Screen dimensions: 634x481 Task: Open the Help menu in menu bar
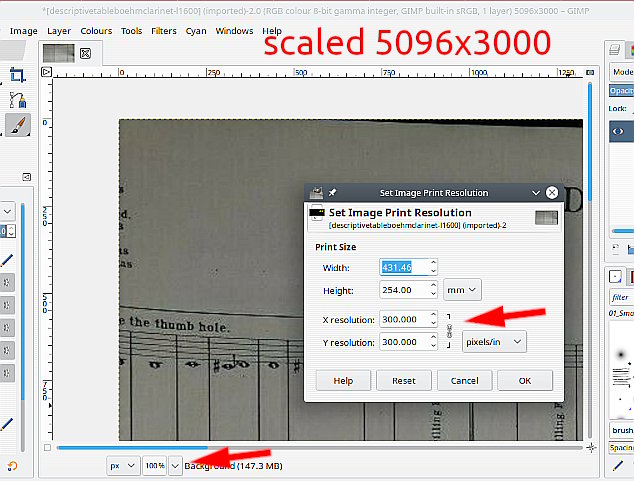click(272, 31)
